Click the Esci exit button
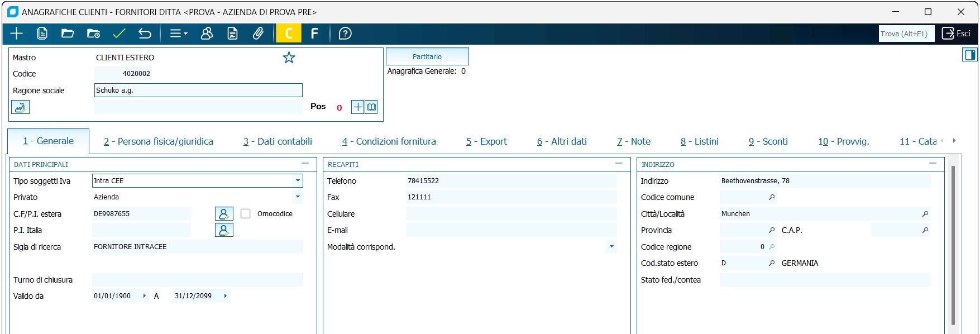The height and width of the screenshot is (334, 980). [x=956, y=34]
